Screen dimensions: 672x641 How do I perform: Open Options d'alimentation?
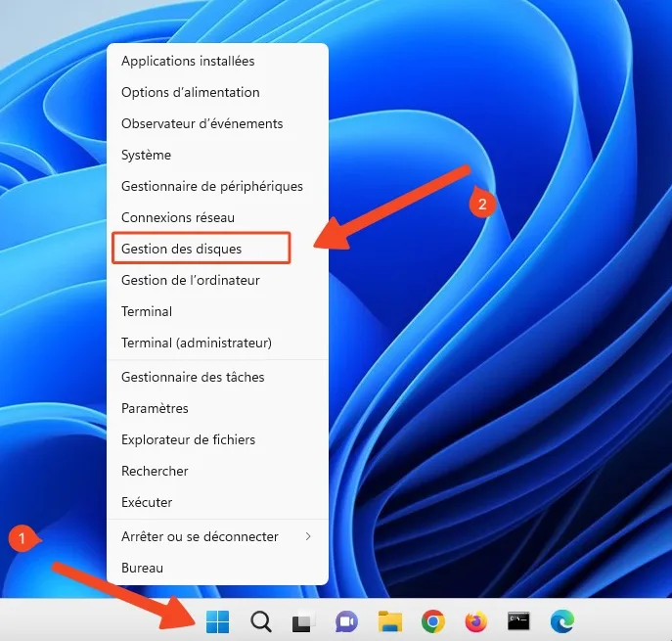click(x=218, y=92)
